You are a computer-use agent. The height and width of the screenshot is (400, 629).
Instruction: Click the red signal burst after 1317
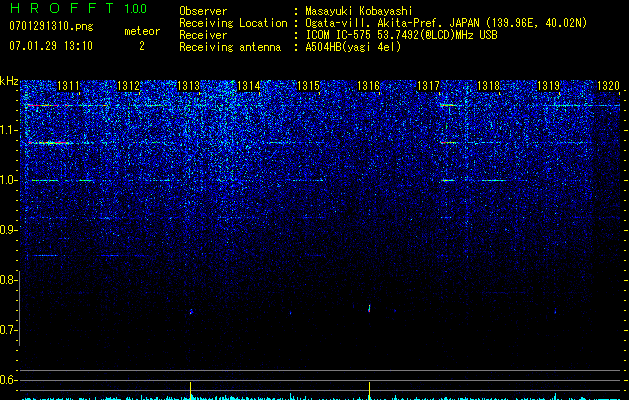point(448,142)
